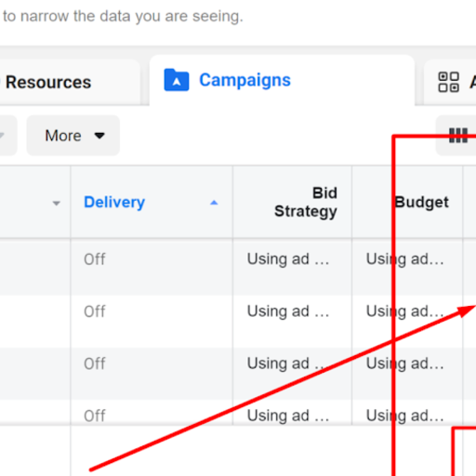
Task: Open the More options button
Action: pyautogui.click(x=73, y=136)
